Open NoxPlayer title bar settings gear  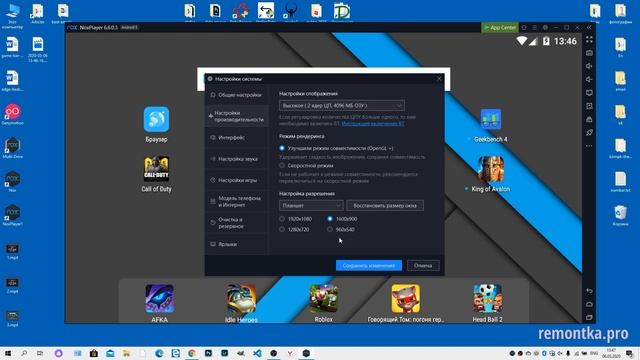545,27
